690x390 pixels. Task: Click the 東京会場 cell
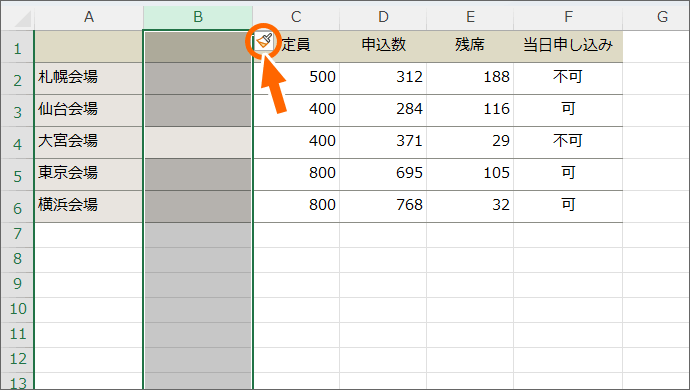88,175
